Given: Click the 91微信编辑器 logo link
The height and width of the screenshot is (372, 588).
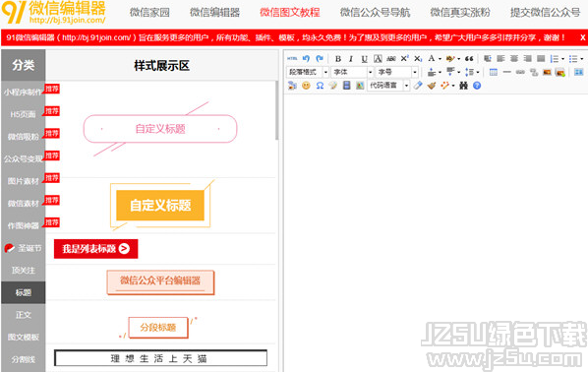Looking at the screenshot, I should pyautogui.click(x=54, y=13).
